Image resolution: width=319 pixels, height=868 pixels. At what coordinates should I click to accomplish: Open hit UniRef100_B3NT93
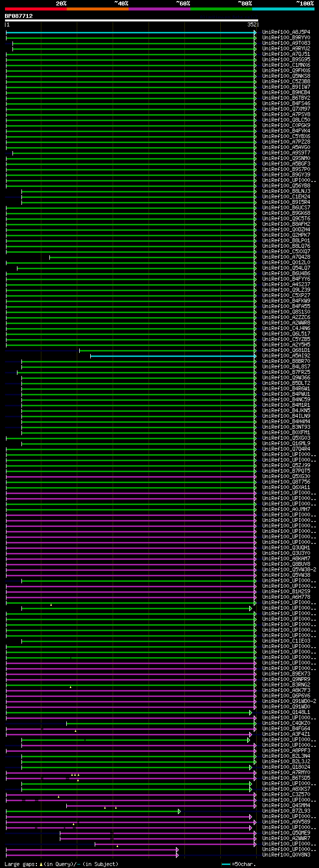click(286, 427)
